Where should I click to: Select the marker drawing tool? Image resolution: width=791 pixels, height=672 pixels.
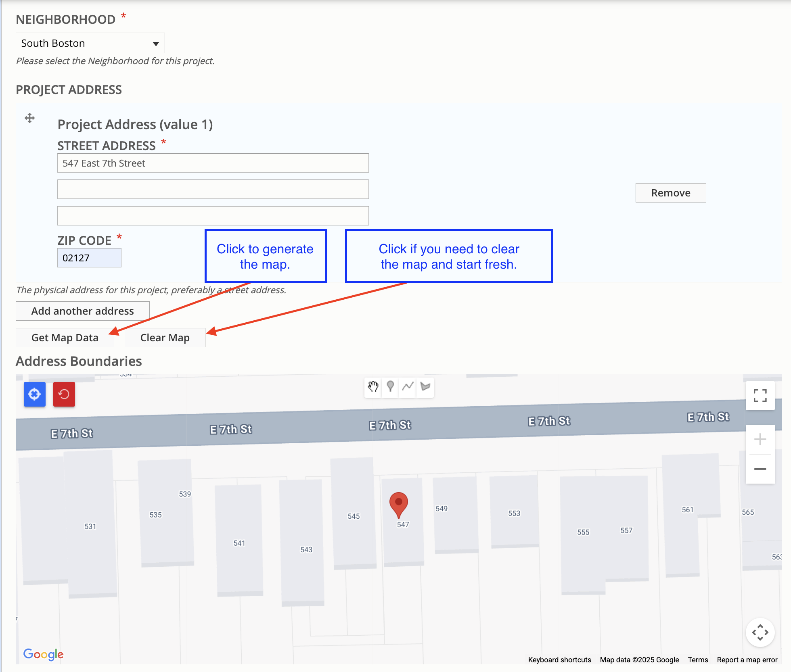(390, 387)
